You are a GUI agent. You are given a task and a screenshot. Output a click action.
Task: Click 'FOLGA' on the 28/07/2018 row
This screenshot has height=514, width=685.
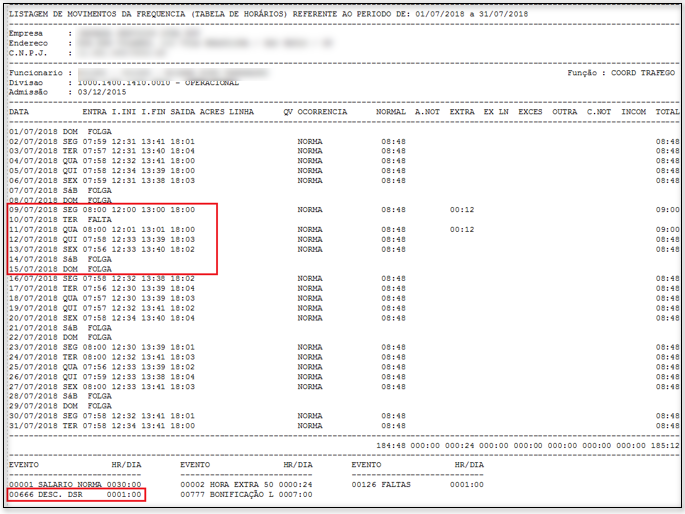tap(100, 396)
